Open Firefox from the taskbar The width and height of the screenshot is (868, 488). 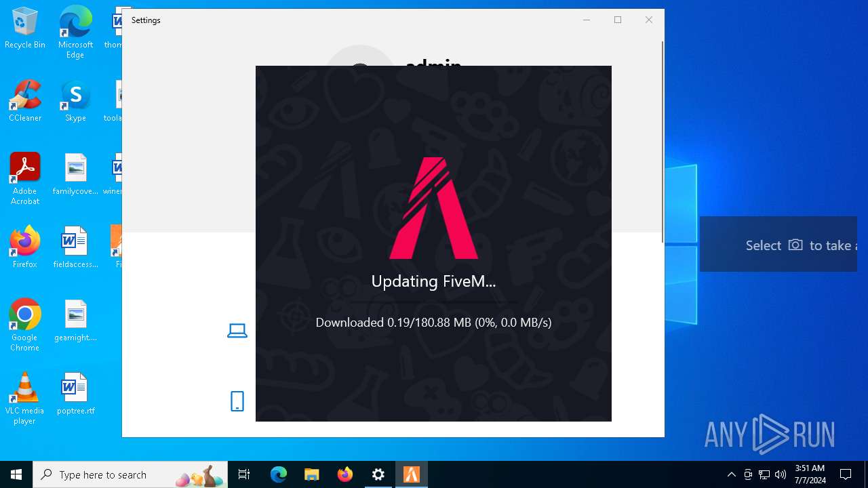pyautogui.click(x=344, y=474)
